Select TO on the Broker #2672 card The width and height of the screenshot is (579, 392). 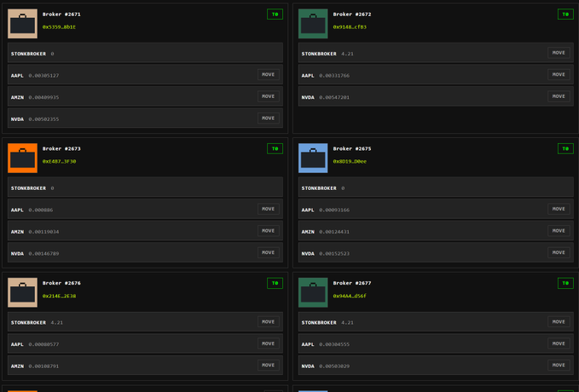[565, 14]
